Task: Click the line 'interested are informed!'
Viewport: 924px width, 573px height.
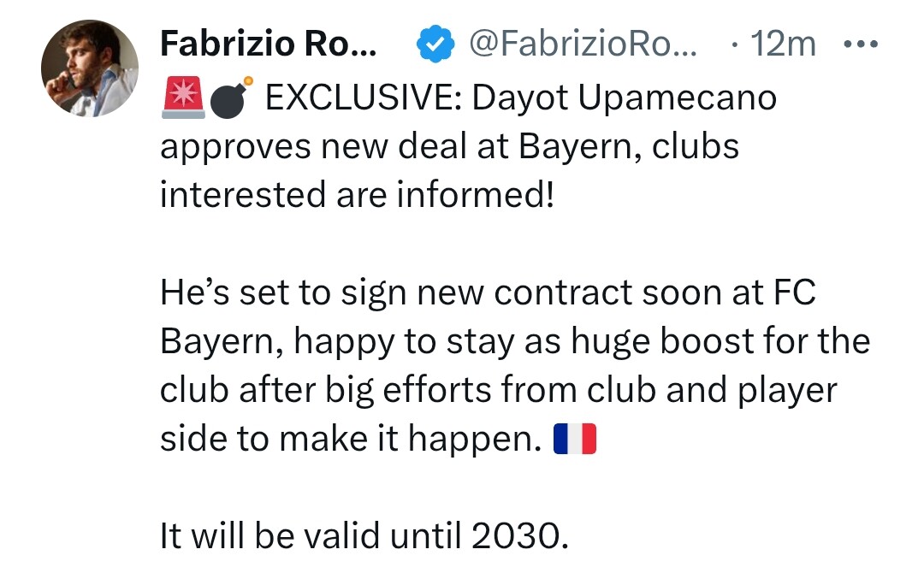Action: pos(357,195)
